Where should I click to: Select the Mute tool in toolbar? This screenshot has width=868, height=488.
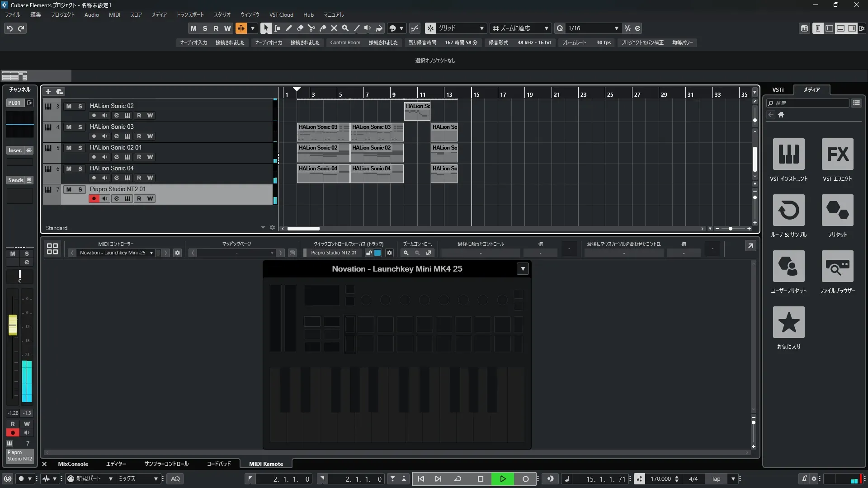pyautogui.click(x=334, y=28)
